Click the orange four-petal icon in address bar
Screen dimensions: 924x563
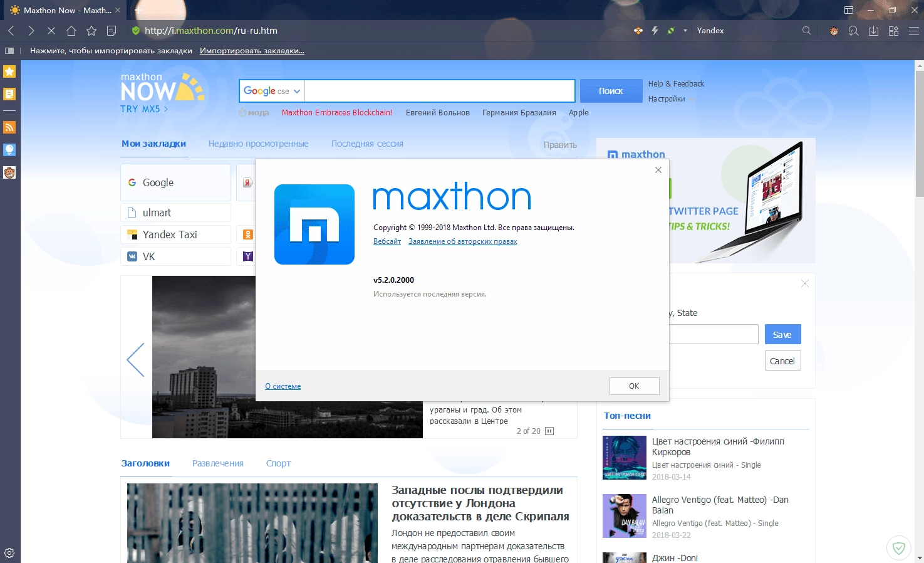(638, 31)
